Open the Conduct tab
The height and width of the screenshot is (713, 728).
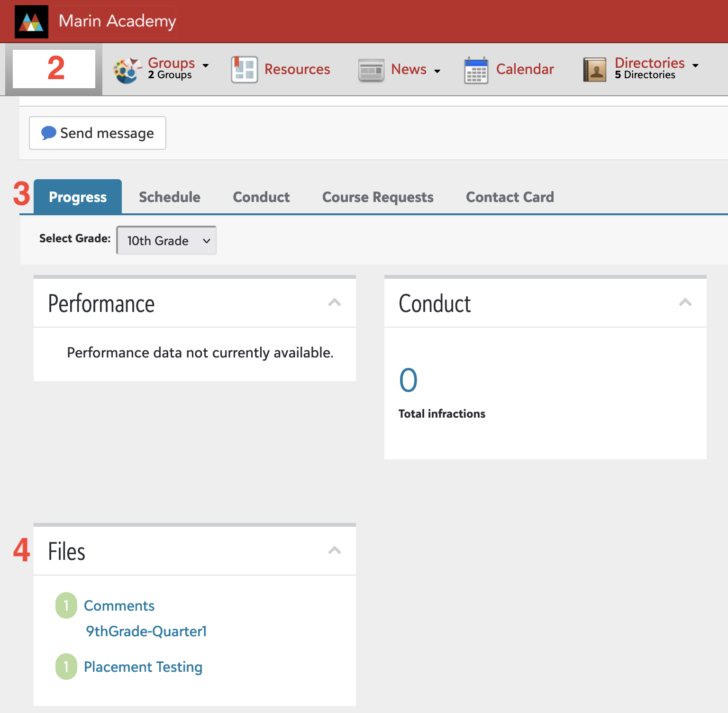[261, 197]
